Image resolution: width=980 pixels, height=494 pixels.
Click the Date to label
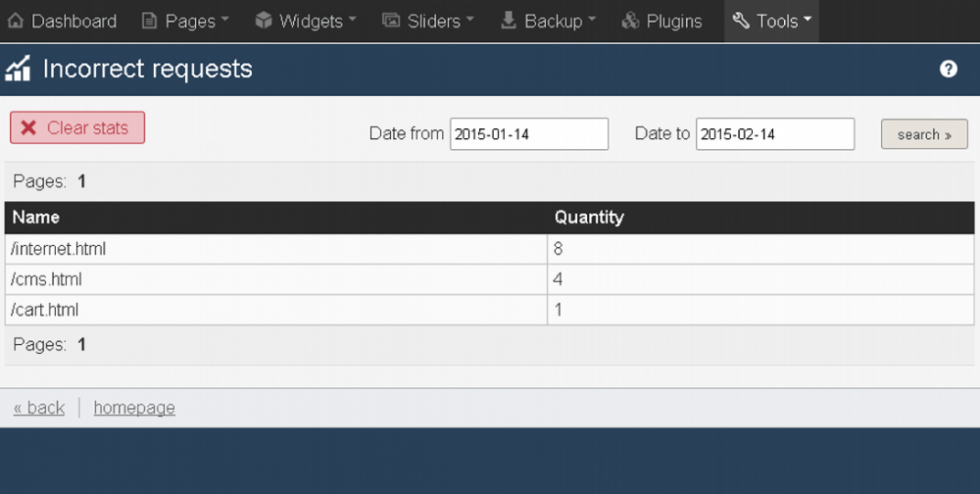(x=662, y=133)
